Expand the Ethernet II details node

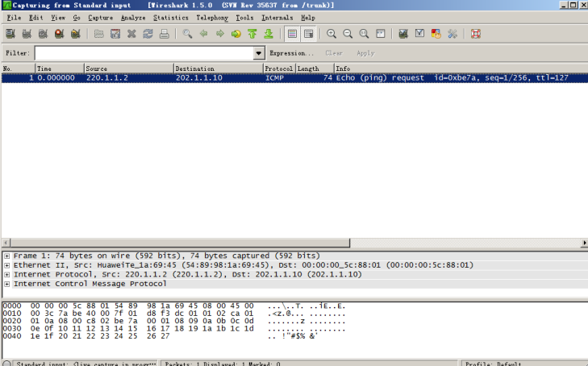pos(7,265)
